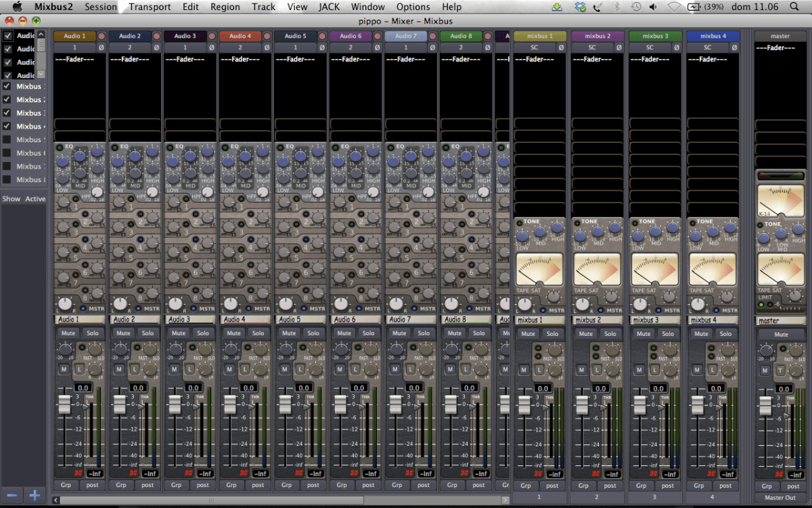The image size is (812, 508).
Task: Click the mixbus 2 tape saturation VU meter
Action: click(597, 270)
